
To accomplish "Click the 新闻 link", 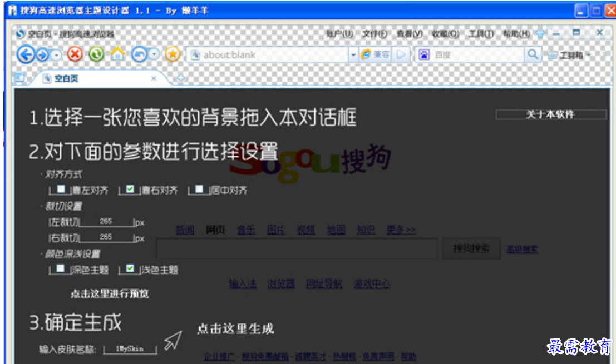I will pyautogui.click(x=185, y=230).
